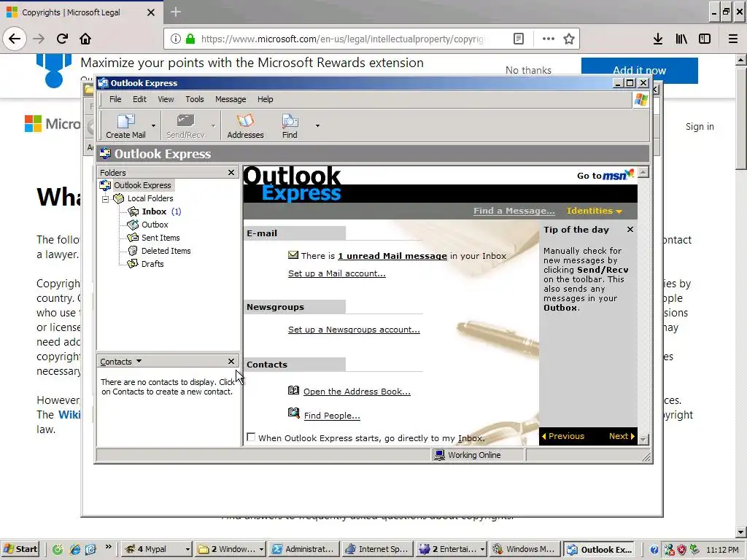The image size is (747, 560).
Task: Reload the page in the browser
Action: [x=62, y=39]
